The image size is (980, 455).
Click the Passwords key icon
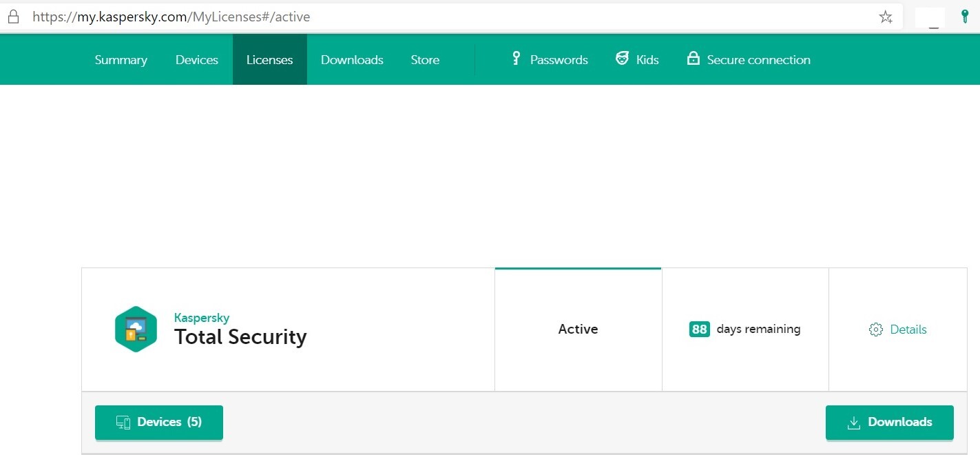pos(516,59)
